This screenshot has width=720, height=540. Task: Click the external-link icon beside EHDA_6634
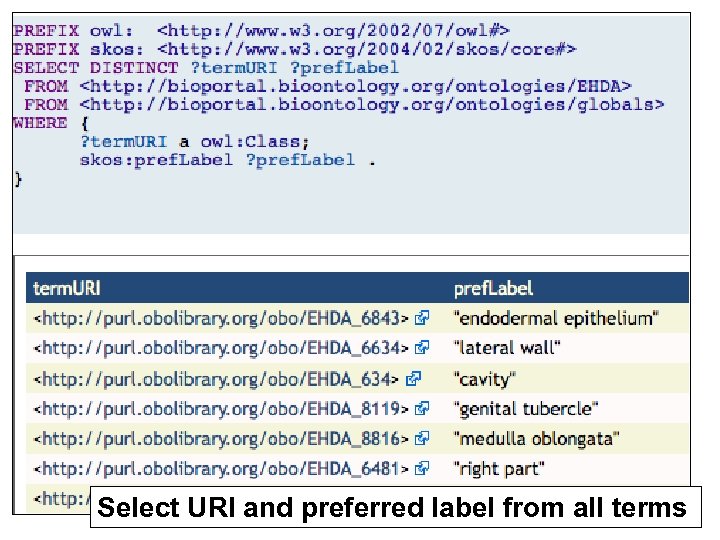(423, 349)
